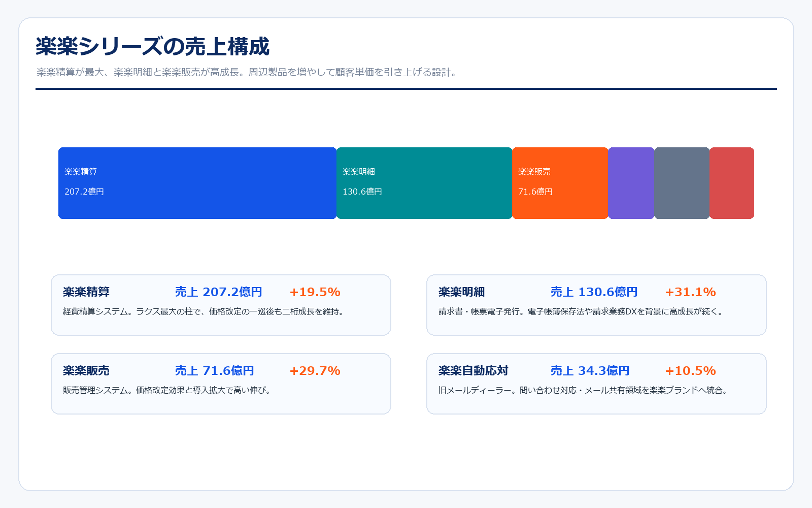Viewport: 812px width, 508px height.
Task: Click 売上 130.6億円 in the 楽楽明細 card
Action: (594, 292)
